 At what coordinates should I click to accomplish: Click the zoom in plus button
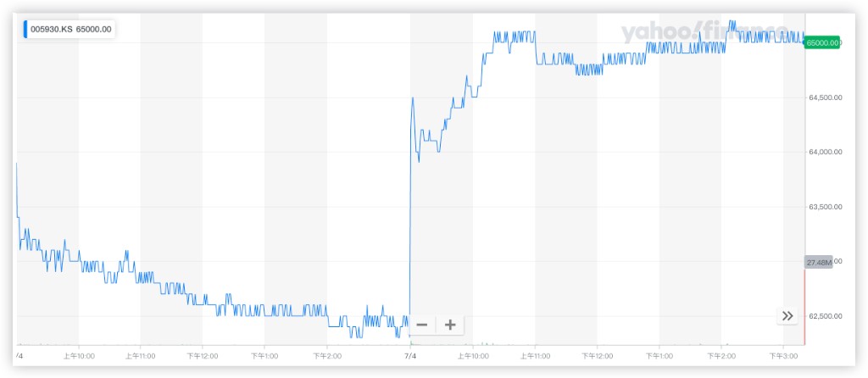click(x=450, y=325)
